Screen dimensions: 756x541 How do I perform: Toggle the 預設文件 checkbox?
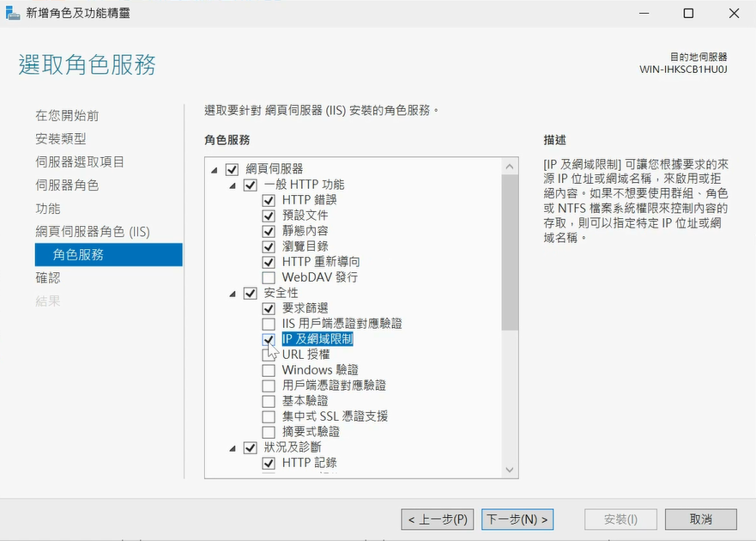point(269,216)
